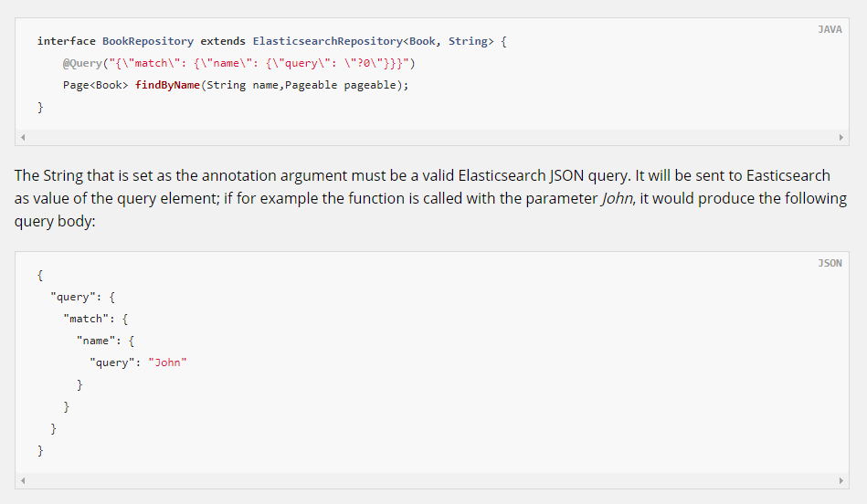Click left arrow of Java code scrollbar

pos(23,138)
